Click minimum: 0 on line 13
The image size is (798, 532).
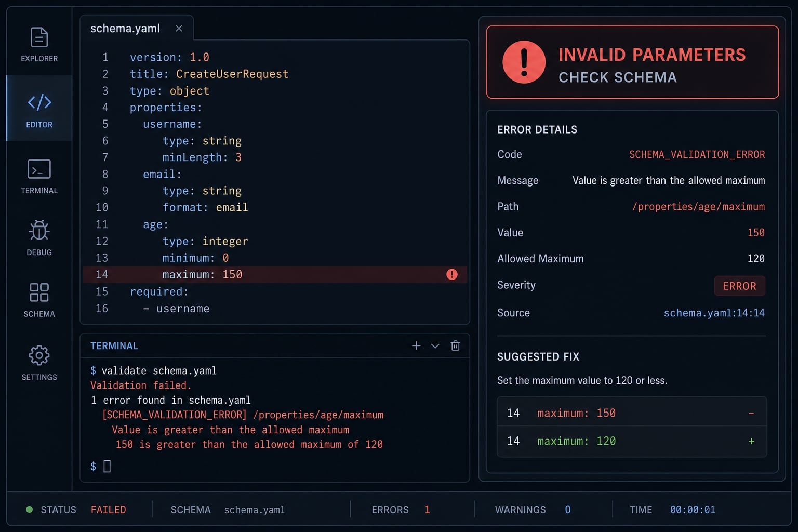[195, 258]
